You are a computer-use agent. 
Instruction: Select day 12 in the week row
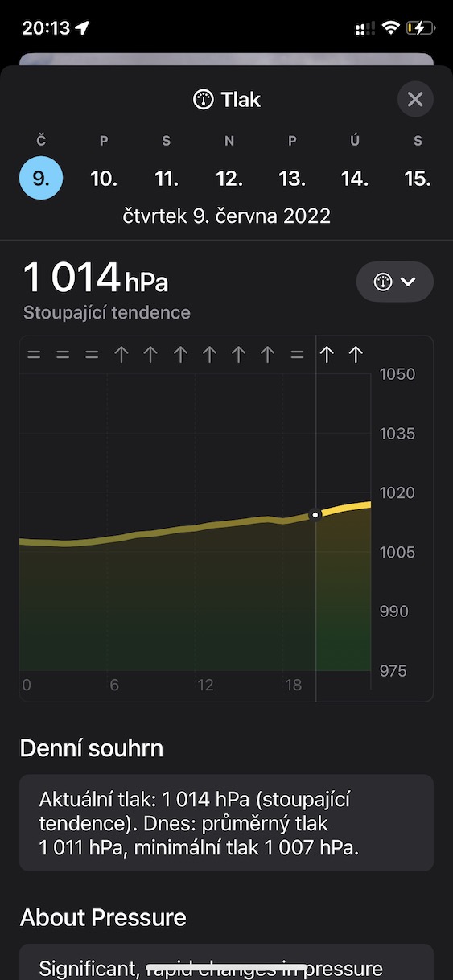[x=229, y=178]
